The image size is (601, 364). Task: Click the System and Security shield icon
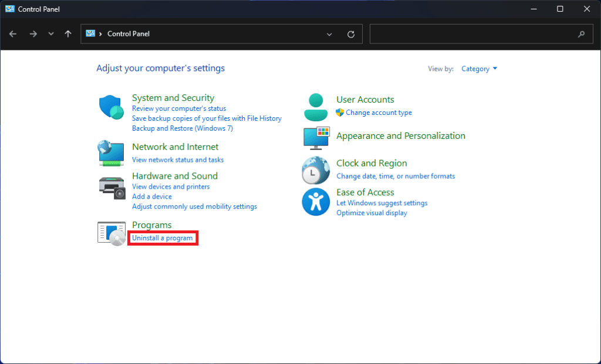tap(111, 107)
